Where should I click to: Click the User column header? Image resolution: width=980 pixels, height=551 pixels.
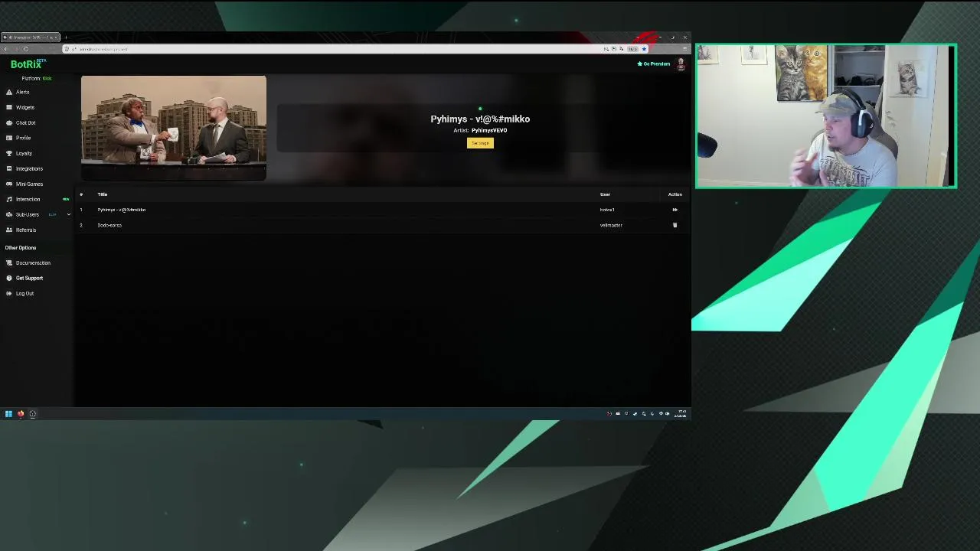[x=605, y=194]
